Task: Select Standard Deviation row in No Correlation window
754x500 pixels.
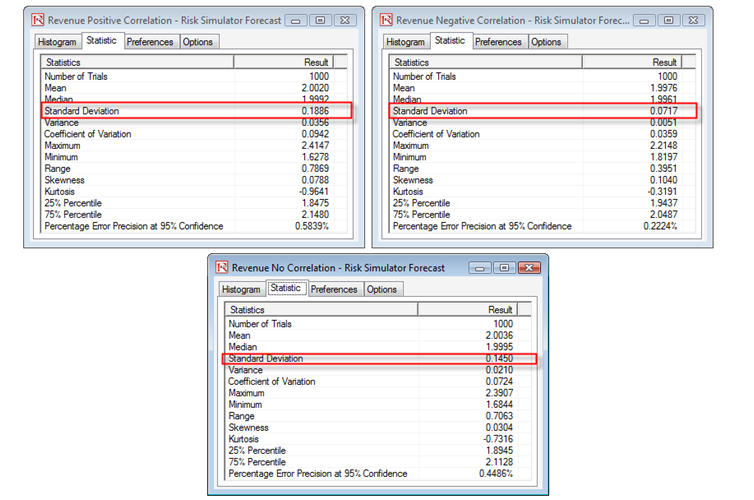Action: click(x=380, y=358)
